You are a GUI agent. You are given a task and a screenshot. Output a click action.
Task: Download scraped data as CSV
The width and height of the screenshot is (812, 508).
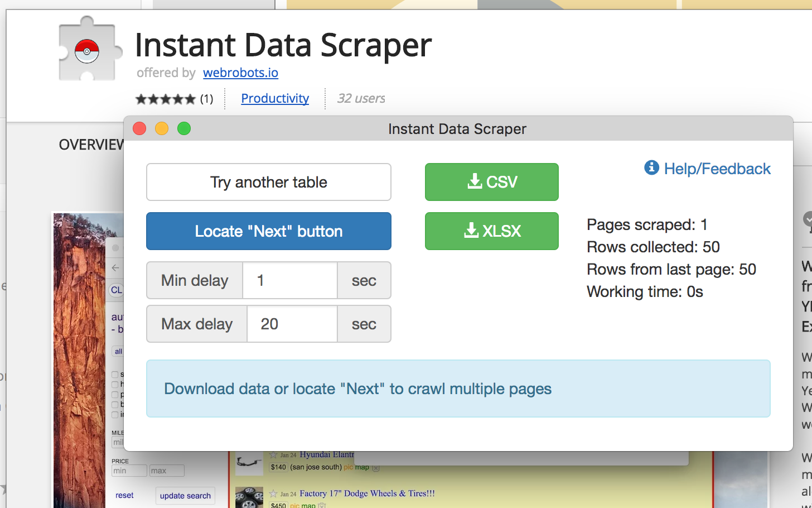click(492, 182)
